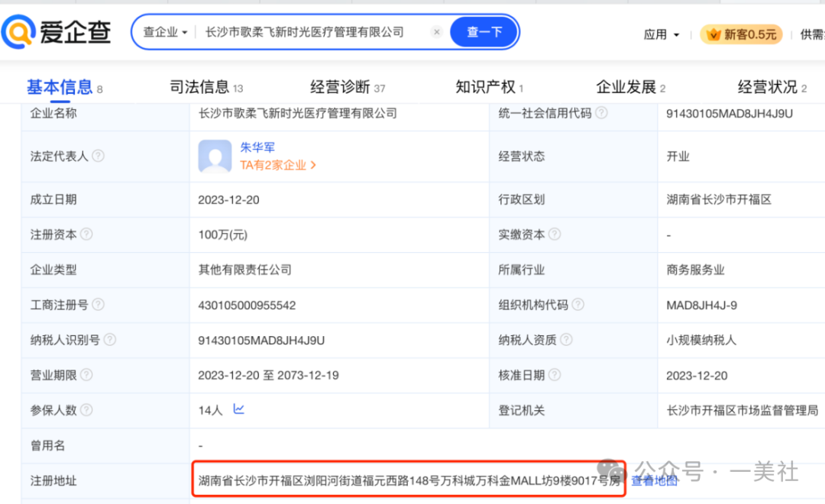
Task: Click the help icon beside 统一社会信用代码
Action: [603, 114]
